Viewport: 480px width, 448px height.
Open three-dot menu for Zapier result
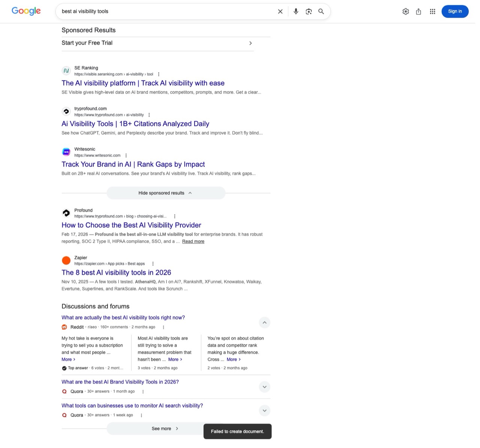[153, 264]
